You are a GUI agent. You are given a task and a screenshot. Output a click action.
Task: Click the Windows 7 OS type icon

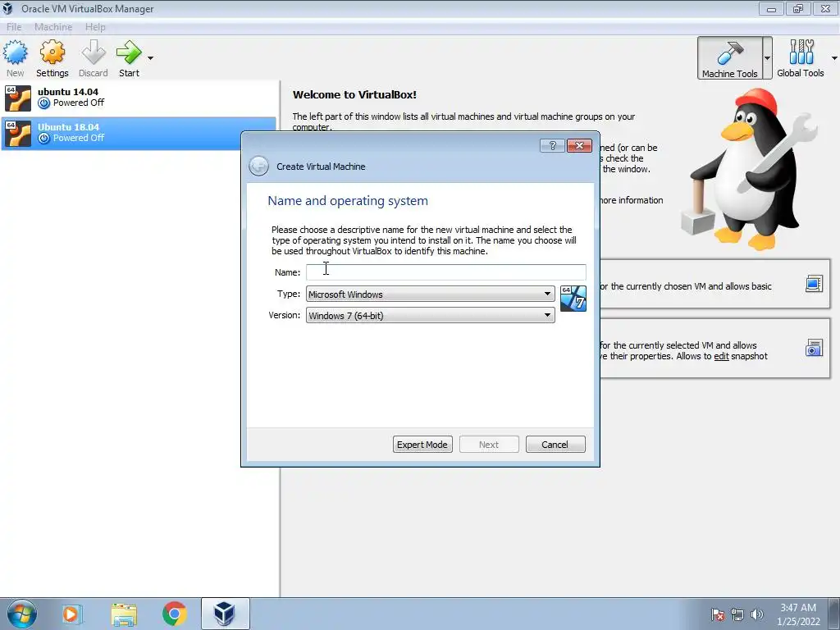(x=573, y=299)
